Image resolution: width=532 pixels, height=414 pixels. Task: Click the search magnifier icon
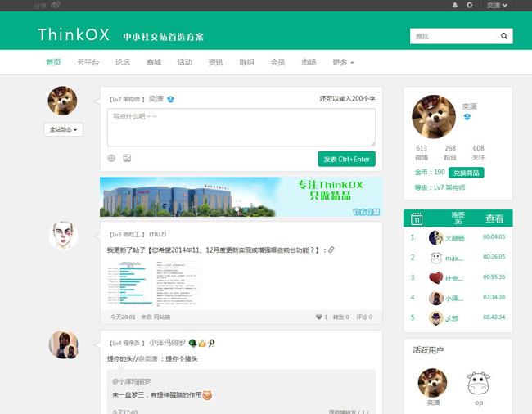coord(504,36)
